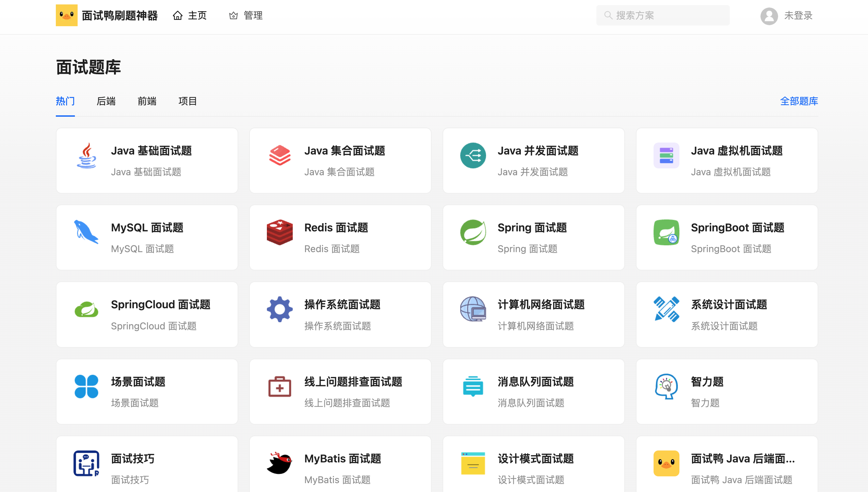868x492 pixels.
Task: Click the operating system gear icon
Action: 279,309
